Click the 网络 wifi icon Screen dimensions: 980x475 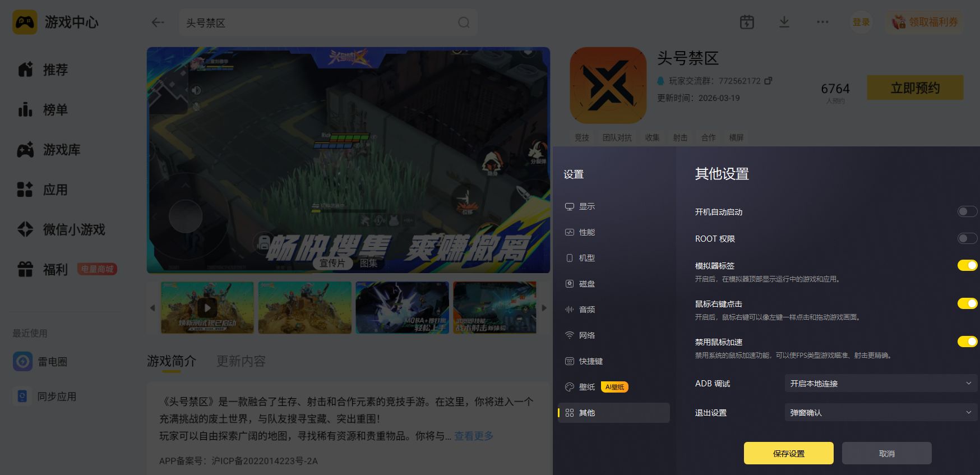[570, 335]
